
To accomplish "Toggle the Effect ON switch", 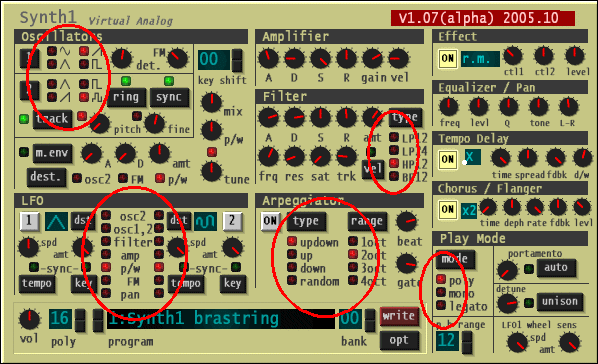I will click(x=448, y=59).
